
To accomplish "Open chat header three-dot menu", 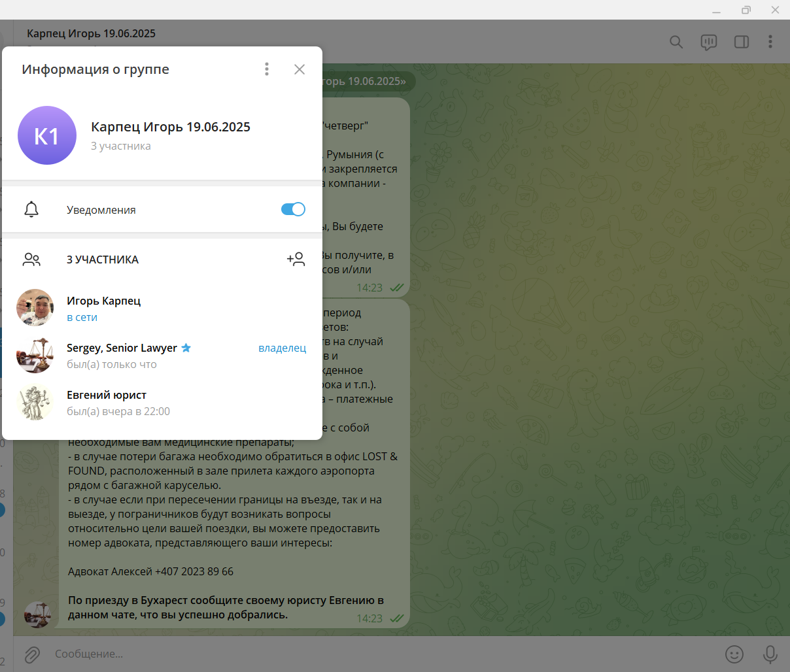I will pos(770,42).
